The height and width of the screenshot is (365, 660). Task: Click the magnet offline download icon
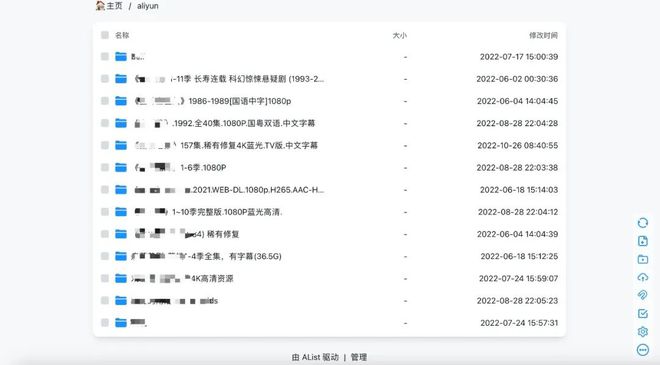point(643,295)
